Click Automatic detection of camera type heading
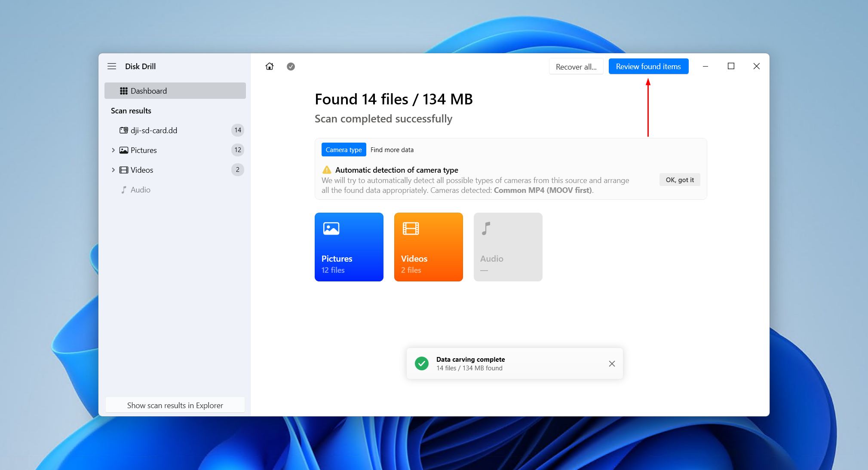The height and width of the screenshot is (470, 868). tap(397, 170)
